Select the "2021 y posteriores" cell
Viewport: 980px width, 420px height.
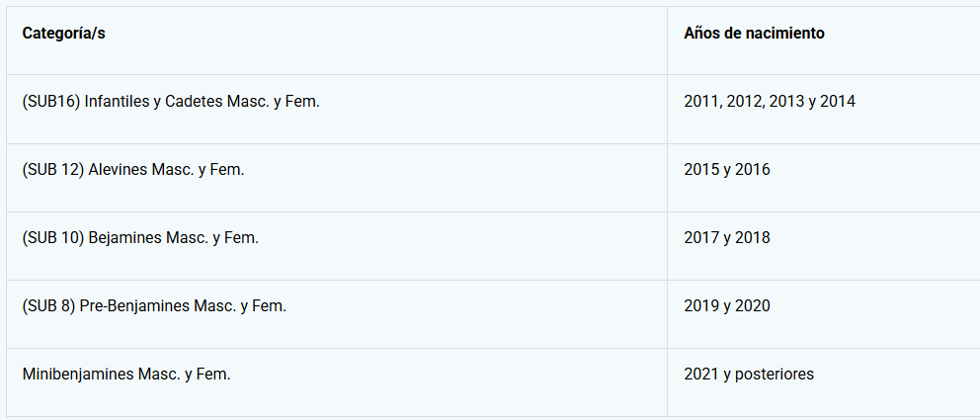click(749, 375)
